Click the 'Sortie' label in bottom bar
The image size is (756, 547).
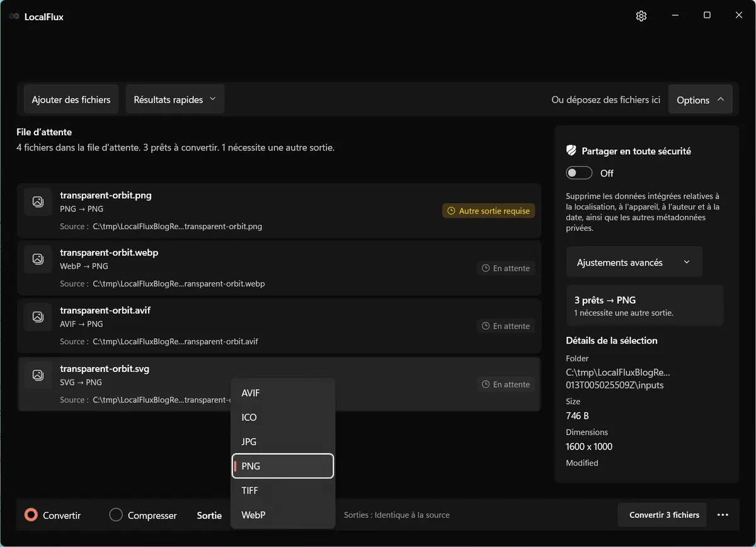pyautogui.click(x=209, y=516)
